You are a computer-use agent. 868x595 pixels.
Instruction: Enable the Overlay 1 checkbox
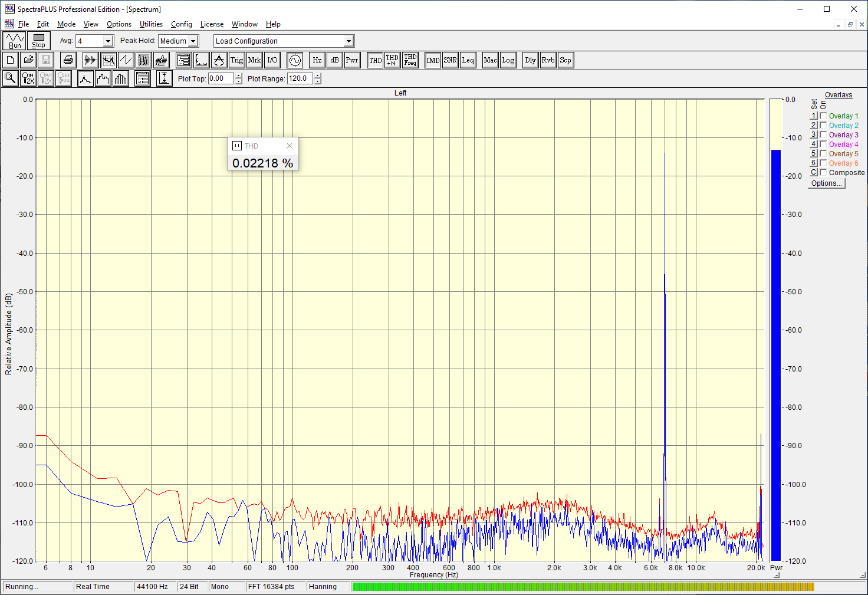point(823,116)
